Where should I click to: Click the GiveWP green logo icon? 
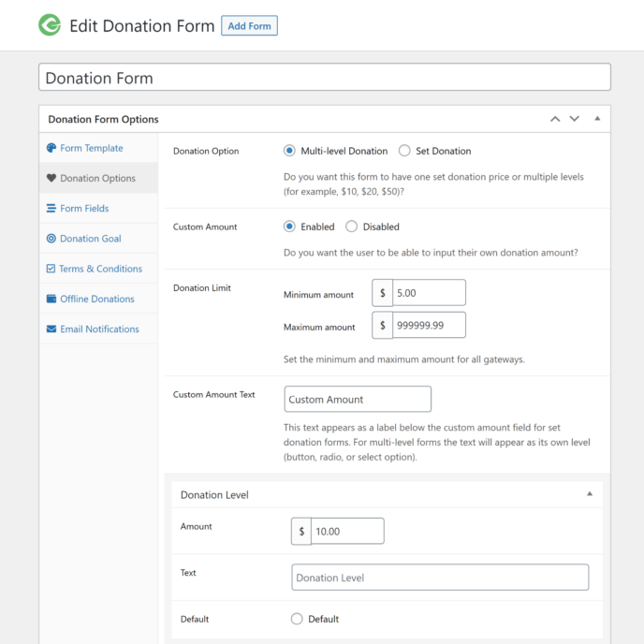[x=50, y=25]
